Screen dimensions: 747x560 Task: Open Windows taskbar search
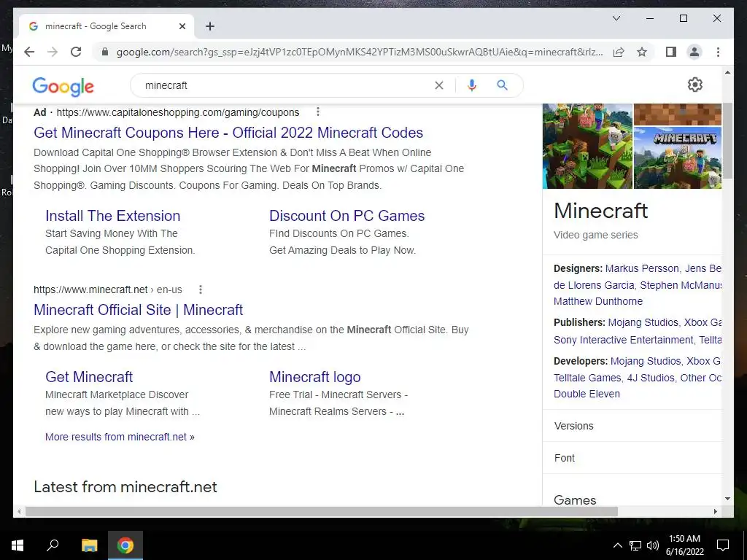coord(53,545)
